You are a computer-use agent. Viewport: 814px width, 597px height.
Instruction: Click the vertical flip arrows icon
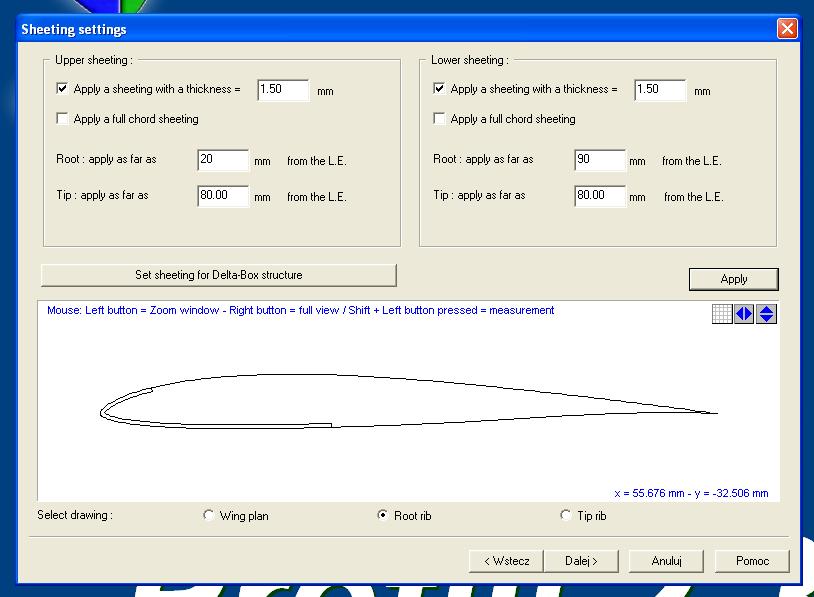tap(766, 314)
